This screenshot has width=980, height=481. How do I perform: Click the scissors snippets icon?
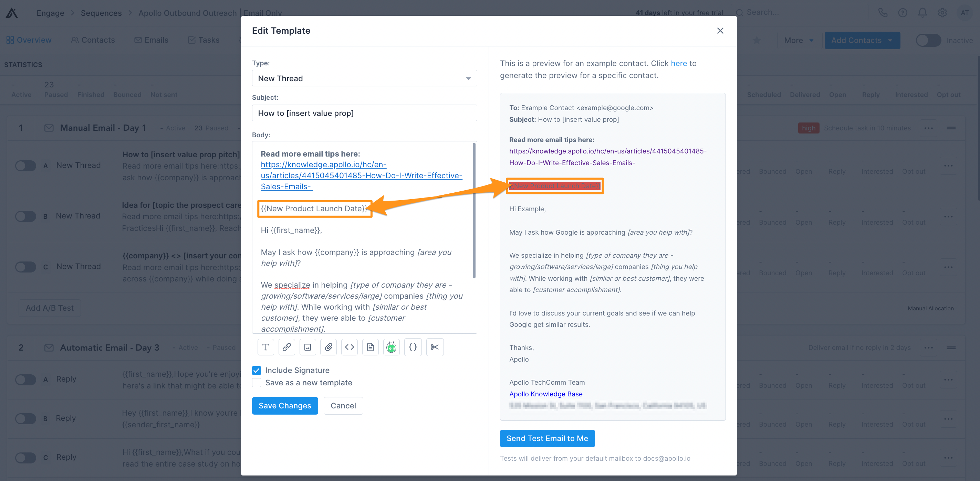tap(435, 347)
